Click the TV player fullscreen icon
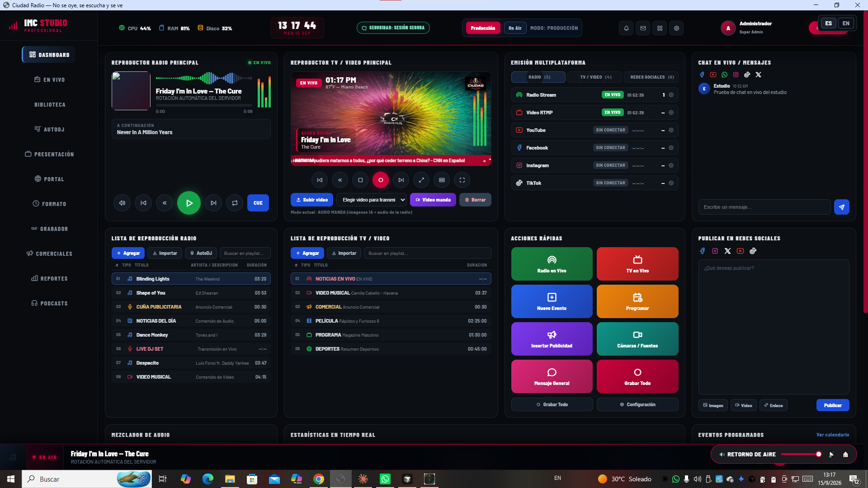The image size is (868, 488). (462, 180)
